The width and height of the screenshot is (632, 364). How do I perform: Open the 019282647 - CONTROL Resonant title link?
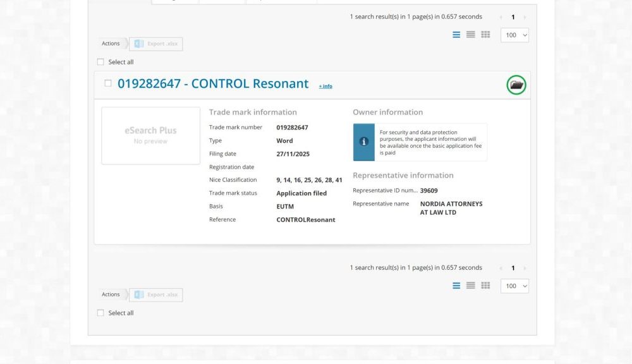click(x=213, y=83)
